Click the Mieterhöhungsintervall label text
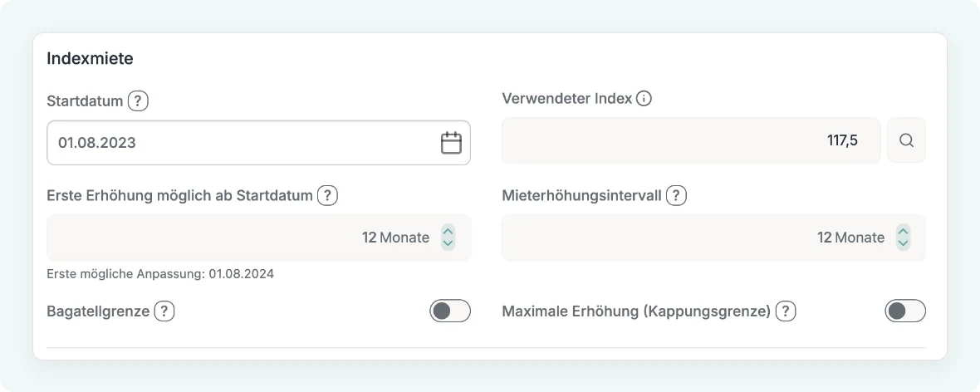Viewport: 980px width, 392px height. pos(582,196)
